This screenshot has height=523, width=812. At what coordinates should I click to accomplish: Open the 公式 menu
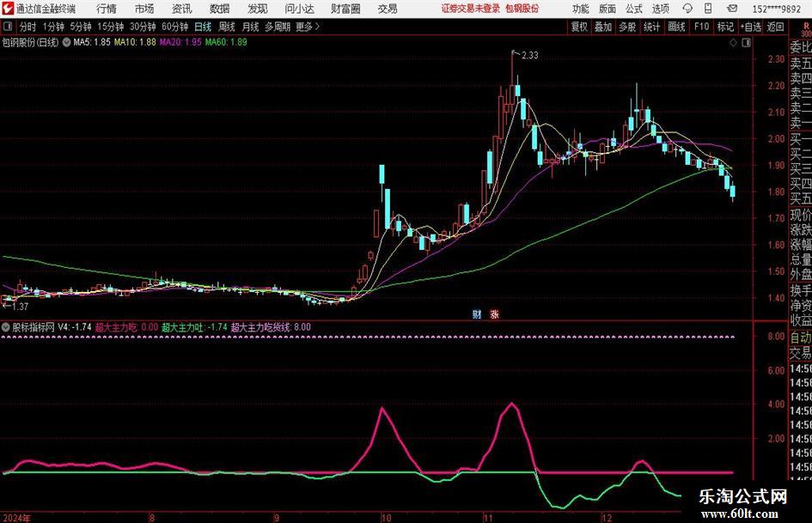(634, 9)
